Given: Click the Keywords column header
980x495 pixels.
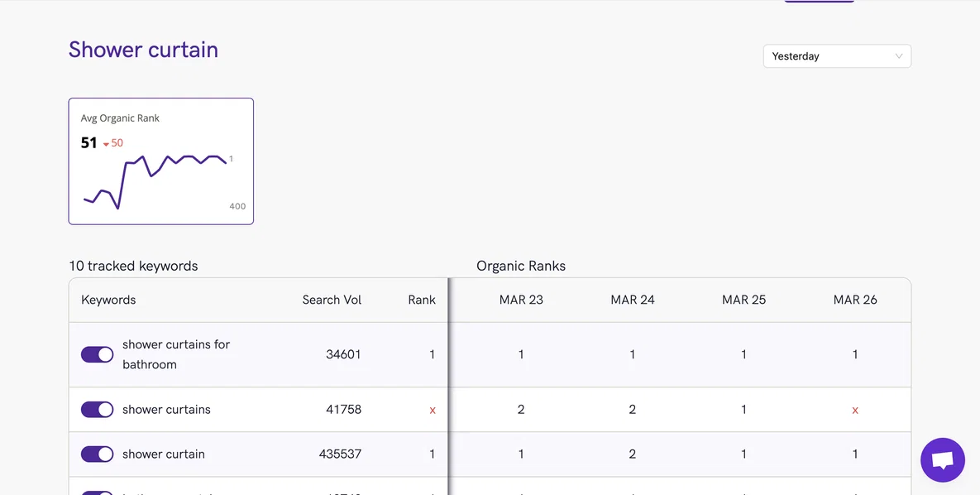Looking at the screenshot, I should point(108,300).
